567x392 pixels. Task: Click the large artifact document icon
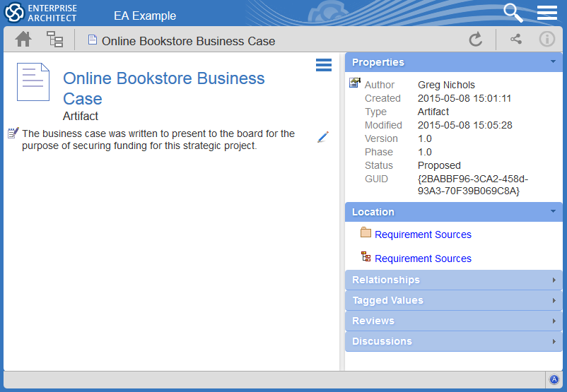[33, 83]
